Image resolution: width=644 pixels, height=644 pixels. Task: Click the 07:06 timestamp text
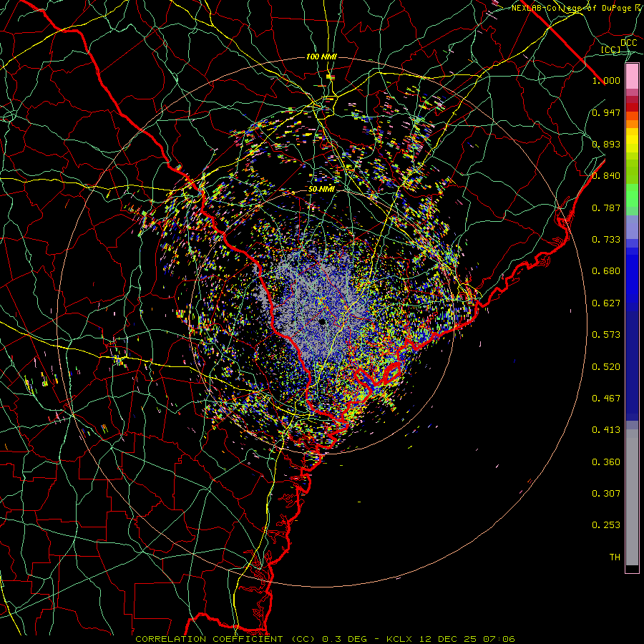498,639
